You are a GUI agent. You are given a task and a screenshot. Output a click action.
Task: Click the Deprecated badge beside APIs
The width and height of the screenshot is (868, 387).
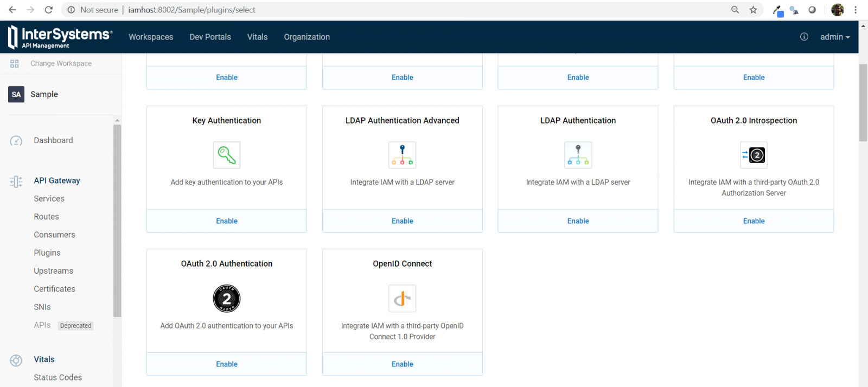[76, 326]
